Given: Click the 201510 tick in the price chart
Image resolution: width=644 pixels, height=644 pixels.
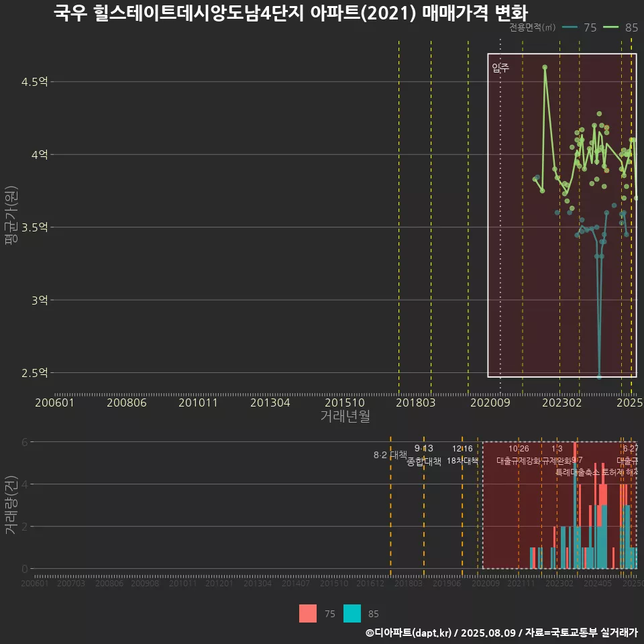Looking at the screenshot, I should click(345, 402).
